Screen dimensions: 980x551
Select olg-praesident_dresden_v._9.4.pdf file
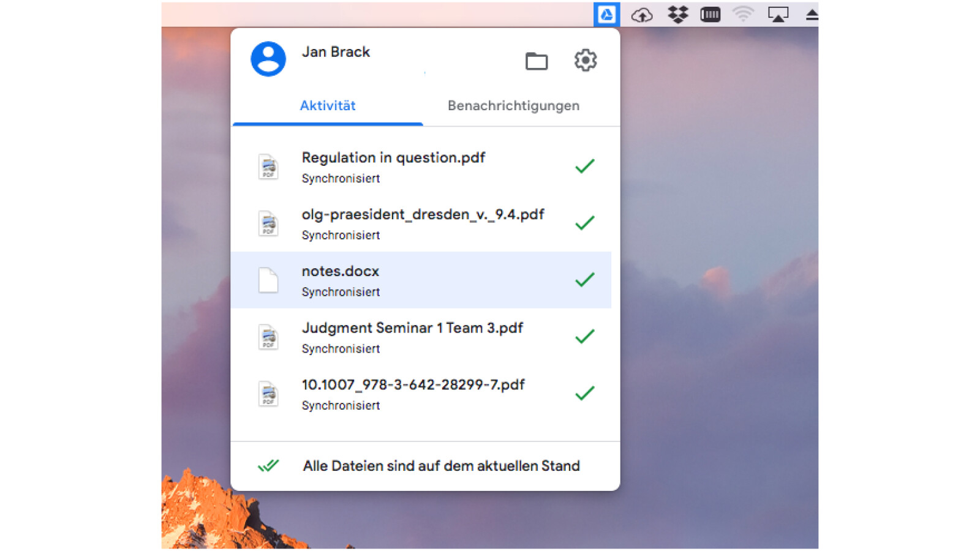tap(423, 215)
